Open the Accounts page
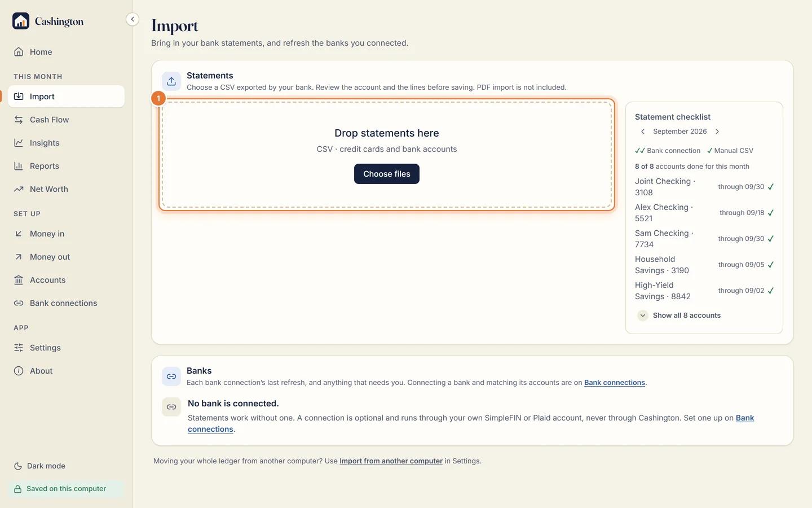This screenshot has width=812, height=508. point(67,280)
